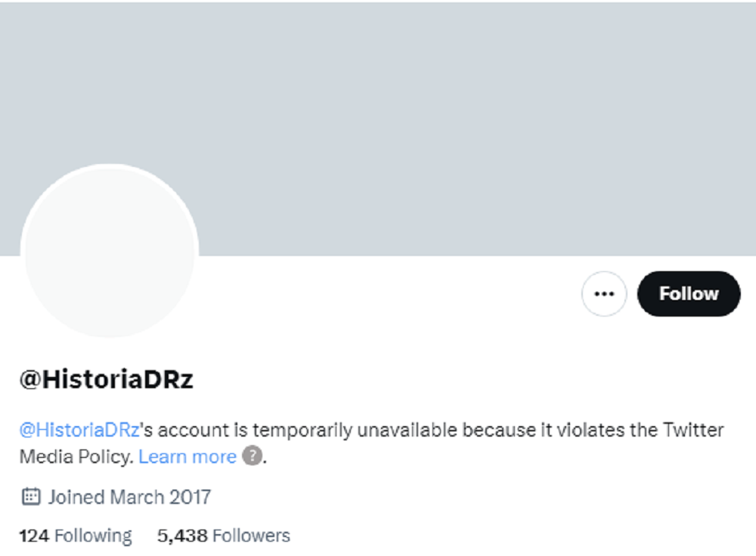756x556 pixels.
Task: Follow the @HistoriaDRz account
Action: [x=689, y=294]
